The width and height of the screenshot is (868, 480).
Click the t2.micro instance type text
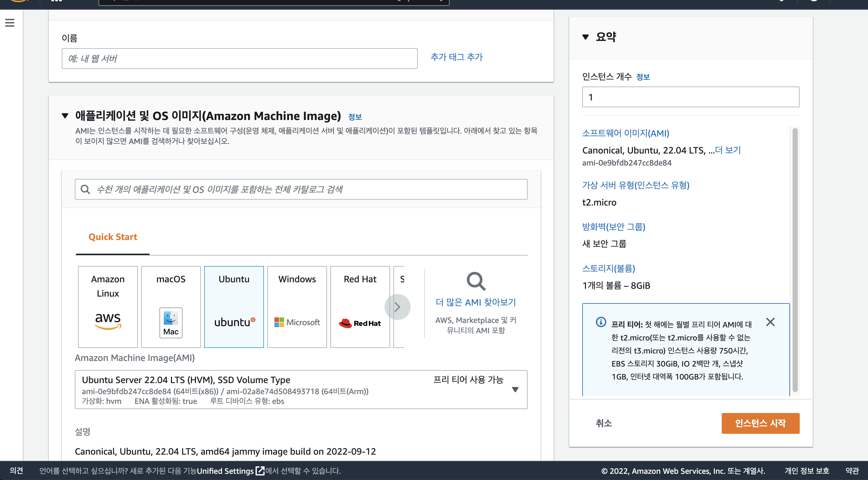tap(599, 202)
